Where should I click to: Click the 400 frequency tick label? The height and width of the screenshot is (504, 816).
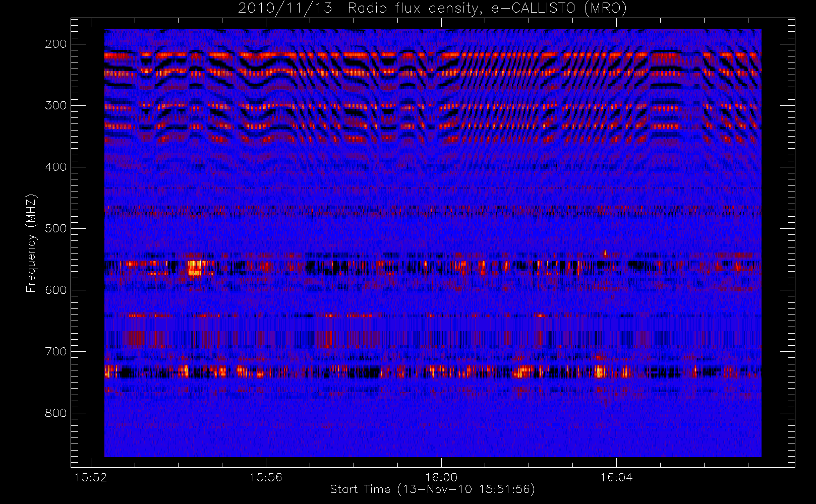click(x=55, y=167)
